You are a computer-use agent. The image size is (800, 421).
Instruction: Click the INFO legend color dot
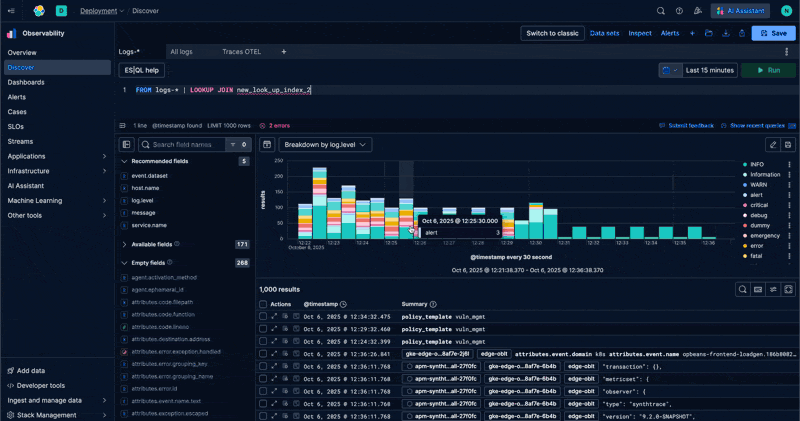[745, 164]
